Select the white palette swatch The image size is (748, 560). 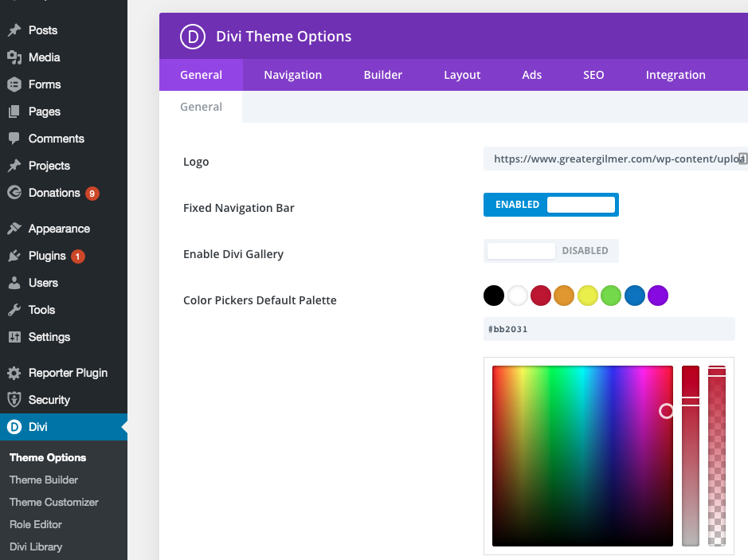(518, 296)
